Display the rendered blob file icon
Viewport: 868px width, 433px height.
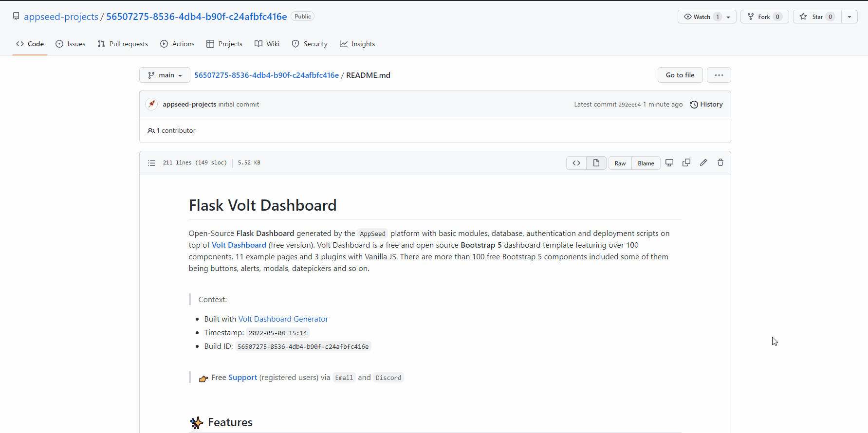coord(596,163)
